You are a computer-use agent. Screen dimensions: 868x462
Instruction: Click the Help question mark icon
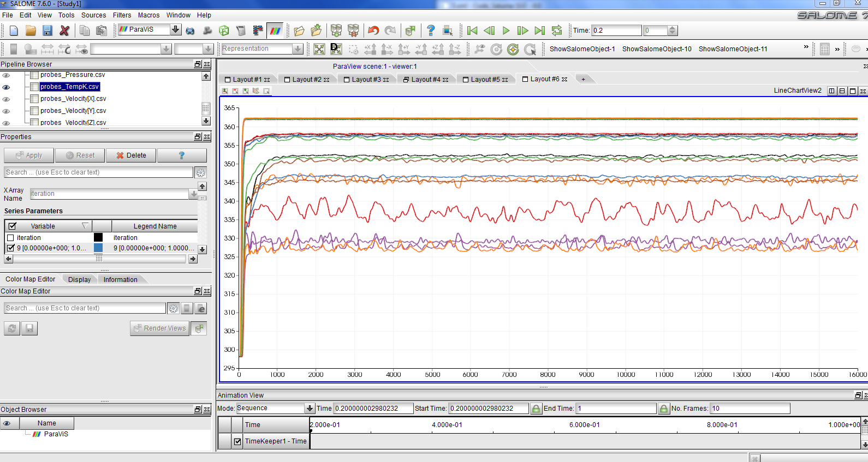click(x=431, y=31)
